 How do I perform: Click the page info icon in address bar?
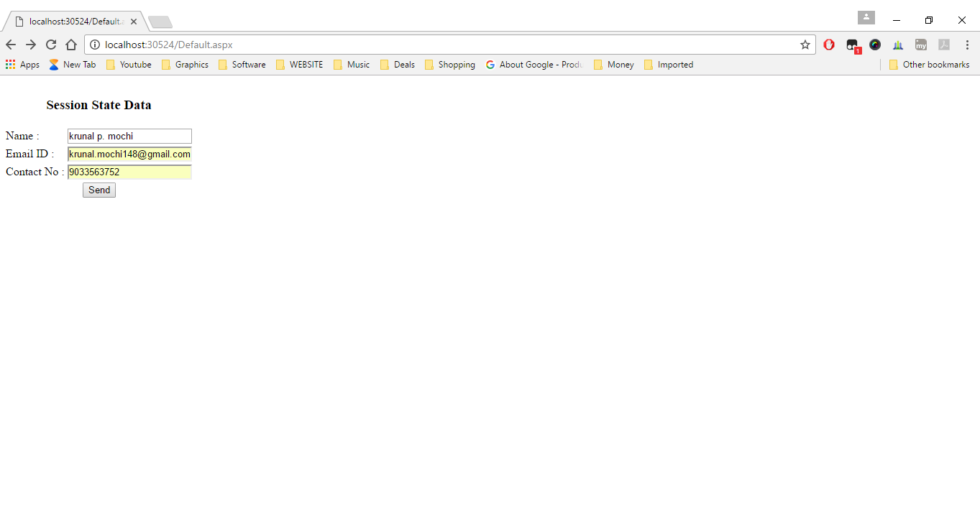point(95,45)
